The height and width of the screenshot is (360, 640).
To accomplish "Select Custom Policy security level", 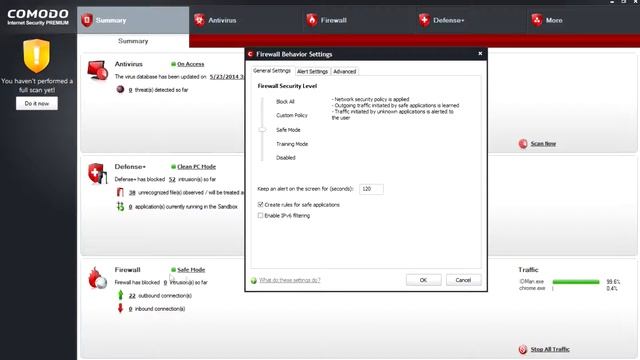I will click(x=292, y=116).
